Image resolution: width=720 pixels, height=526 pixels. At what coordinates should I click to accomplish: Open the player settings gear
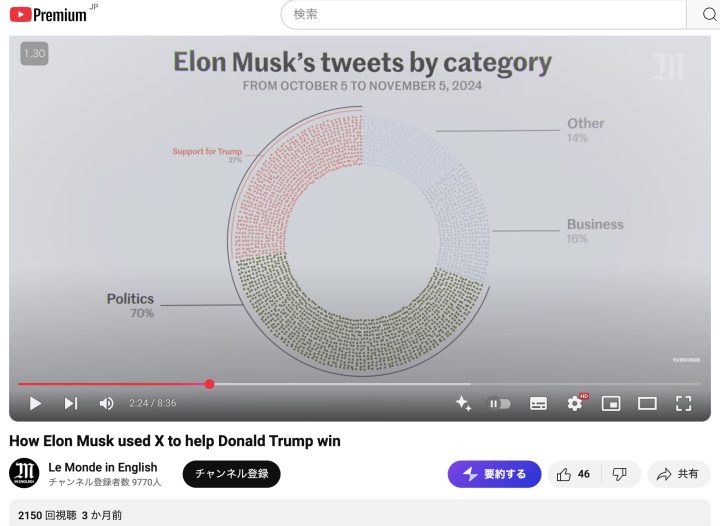tap(575, 403)
